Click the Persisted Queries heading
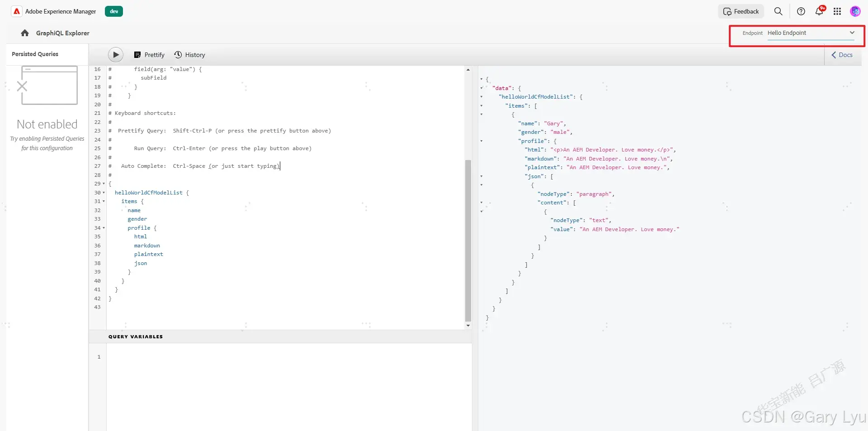This screenshot has width=868, height=431. [x=35, y=54]
